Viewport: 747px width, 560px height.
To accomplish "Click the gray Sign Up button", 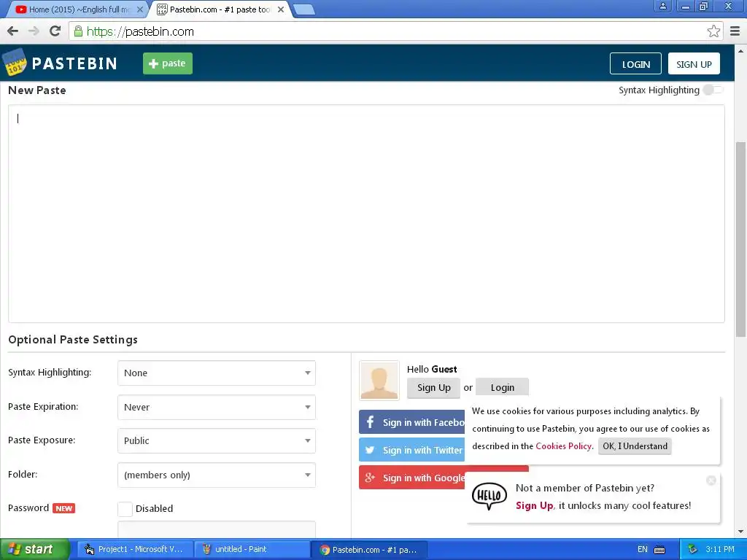I will (x=433, y=388).
